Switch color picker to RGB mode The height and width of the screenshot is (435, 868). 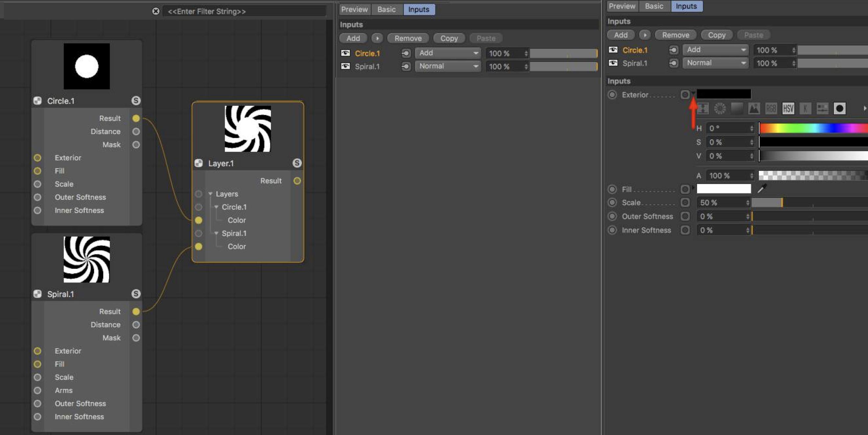coord(771,108)
